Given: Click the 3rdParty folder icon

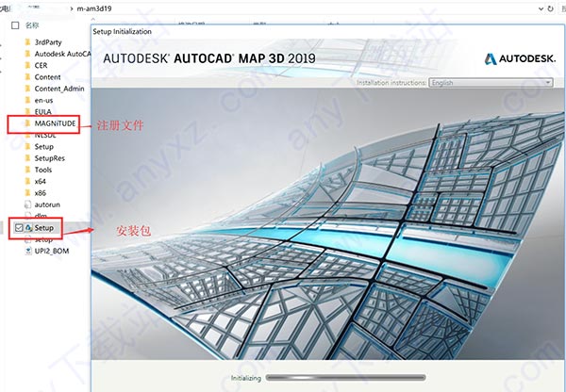Looking at the screenshot, I should (x=27, y=42).
